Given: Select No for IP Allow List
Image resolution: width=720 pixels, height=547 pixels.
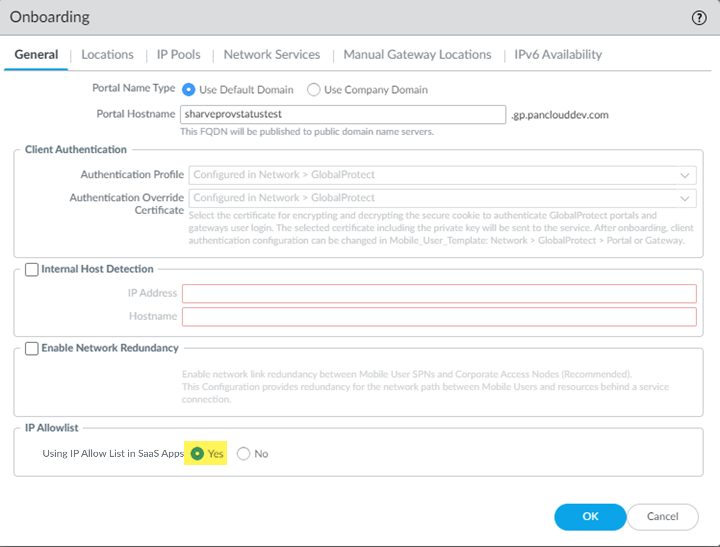Looking at the screenshot, I should [244, 454].
